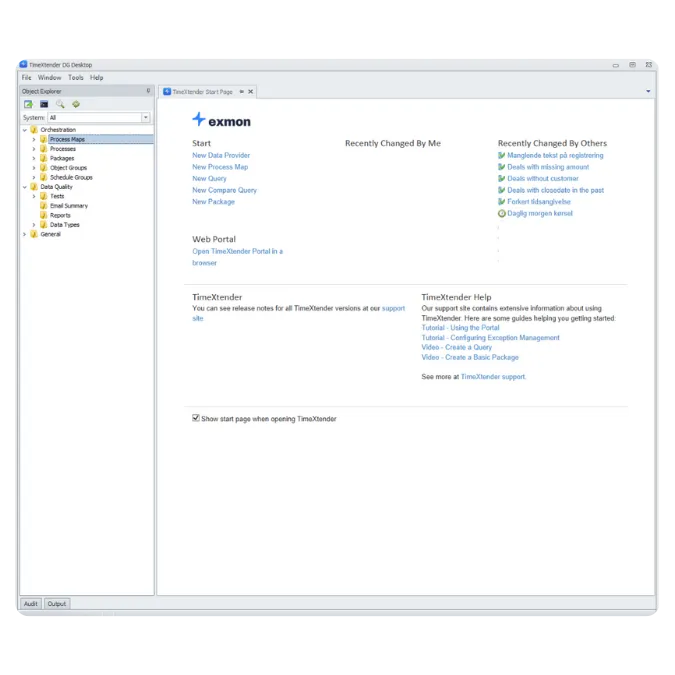This screenshot has width=675, height=675.
Task: Close the TimeXtender Start Page tab
Action: click(x=251, y=92)
